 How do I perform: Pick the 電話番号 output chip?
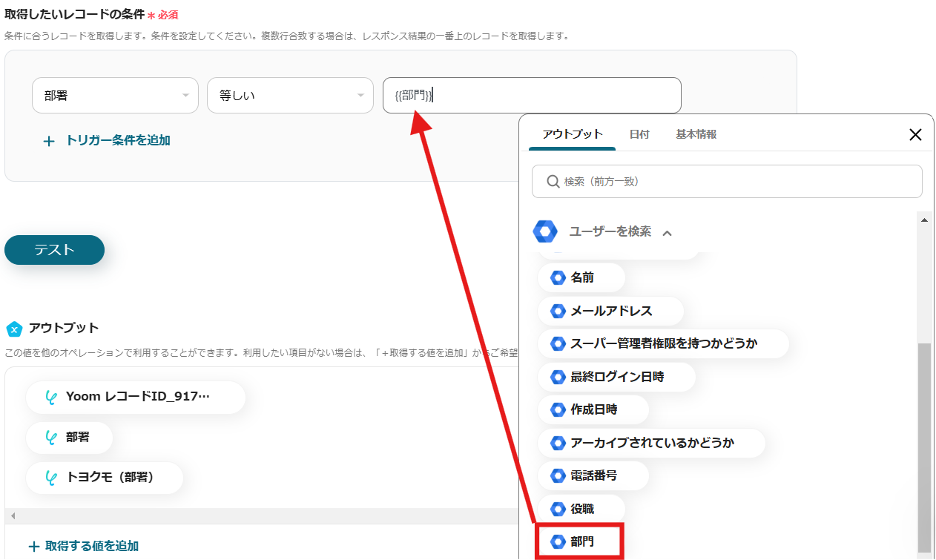click(x=593, y=475)
